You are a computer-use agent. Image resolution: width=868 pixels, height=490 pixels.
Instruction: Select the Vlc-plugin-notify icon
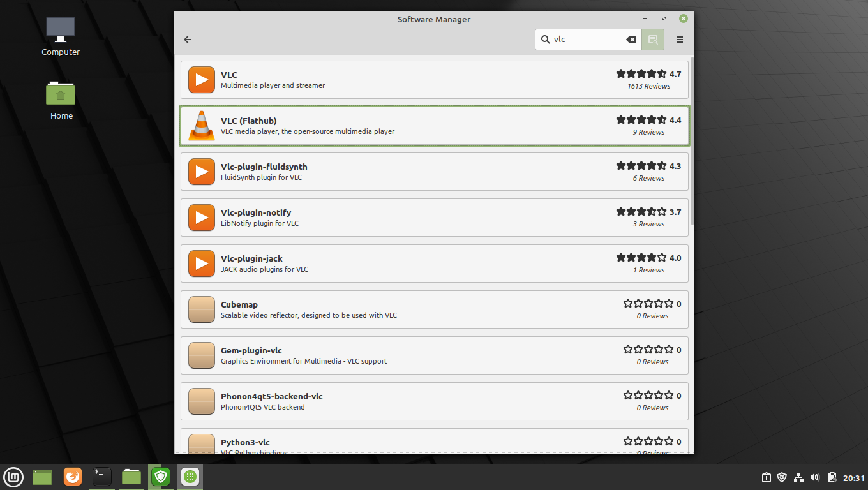click(x=202, y=218)
